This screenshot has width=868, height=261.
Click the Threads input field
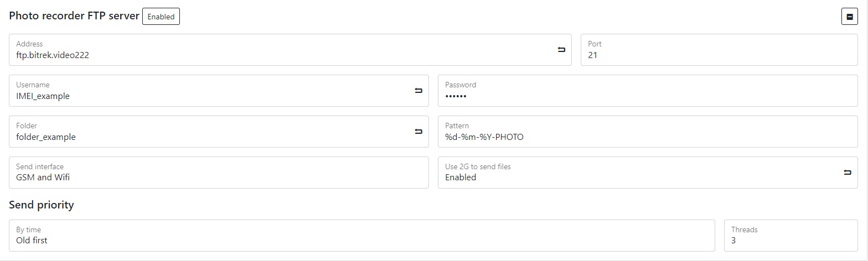[x=790, y=240]
